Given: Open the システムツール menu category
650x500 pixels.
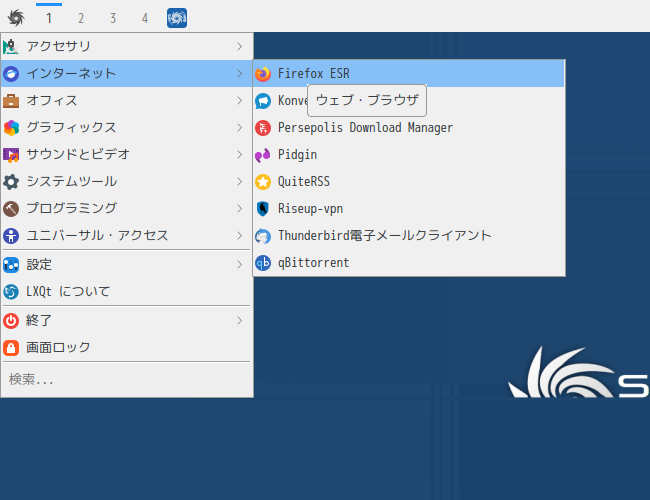Looking at the screenshot, I should (127, 182).
